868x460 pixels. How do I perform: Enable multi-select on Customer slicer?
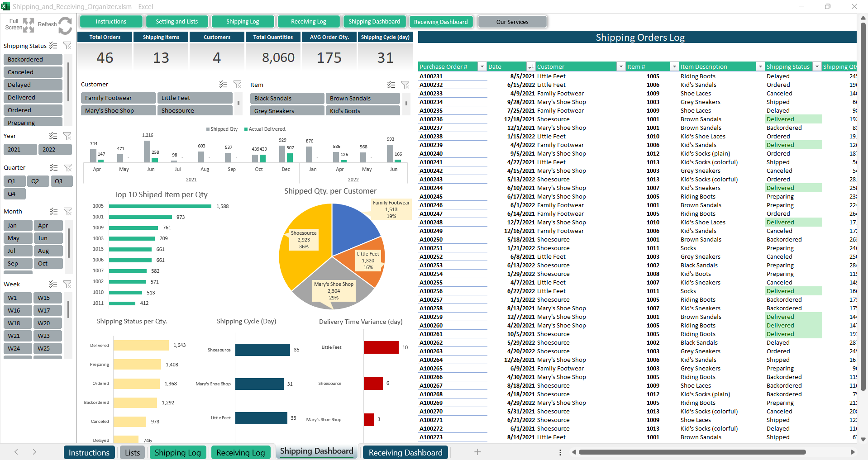[223, 85]
